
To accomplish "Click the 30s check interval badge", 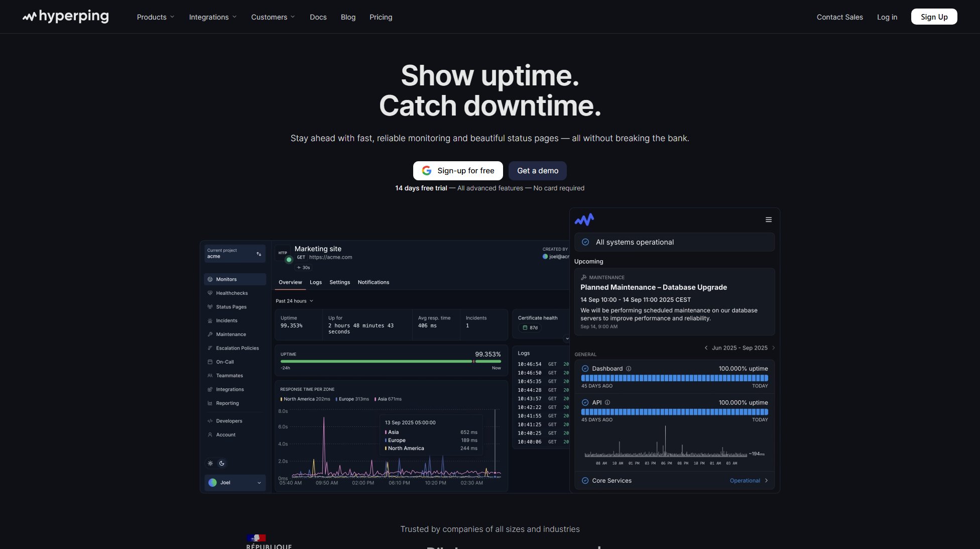I will [x=304, y=268].
